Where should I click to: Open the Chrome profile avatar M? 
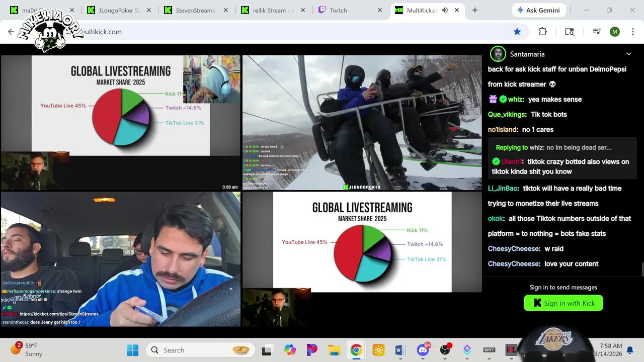[615, 32]
